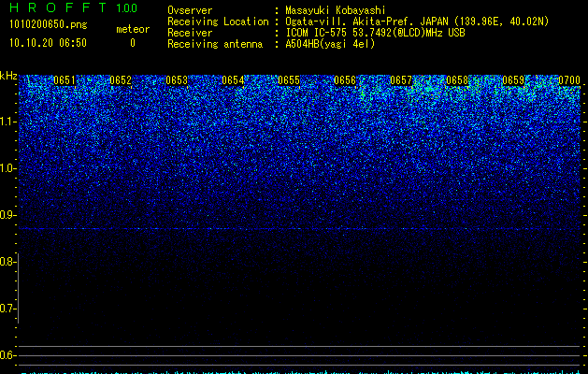Click the version number 1.0.0
588x374 pixels.
tap(127, 8)
